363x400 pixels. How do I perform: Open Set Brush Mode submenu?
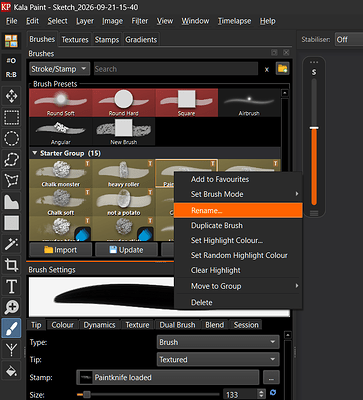tap(238, 194)
